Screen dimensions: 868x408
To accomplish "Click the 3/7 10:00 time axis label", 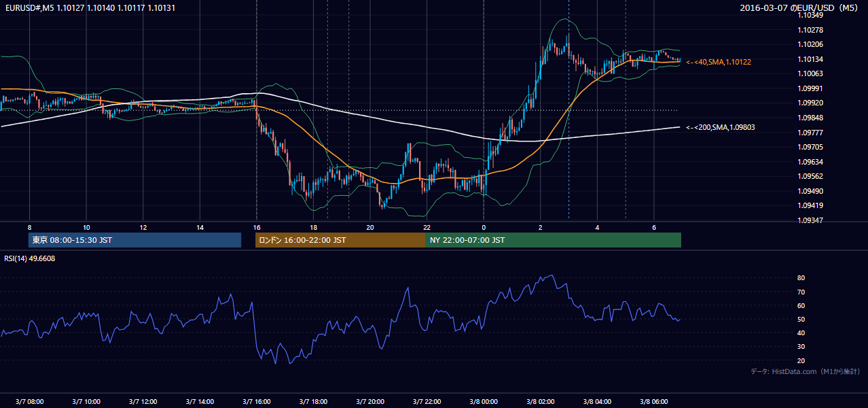I will point(86,401).
